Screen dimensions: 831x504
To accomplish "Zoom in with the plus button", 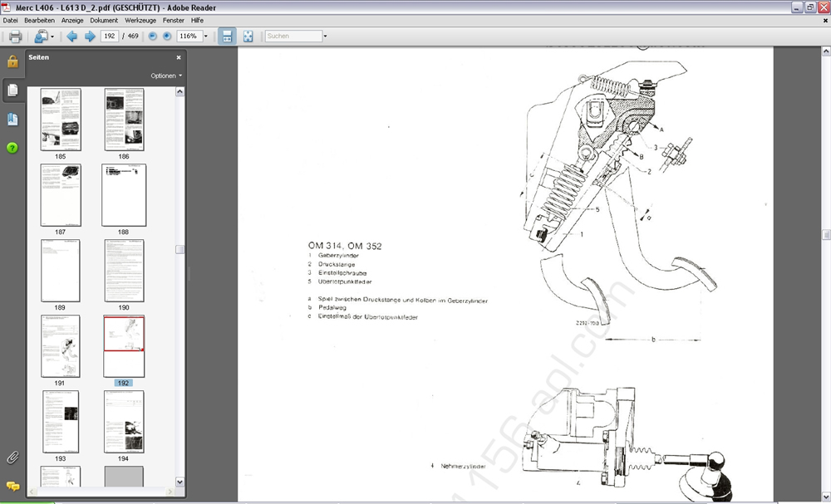I will click(167, 36).
